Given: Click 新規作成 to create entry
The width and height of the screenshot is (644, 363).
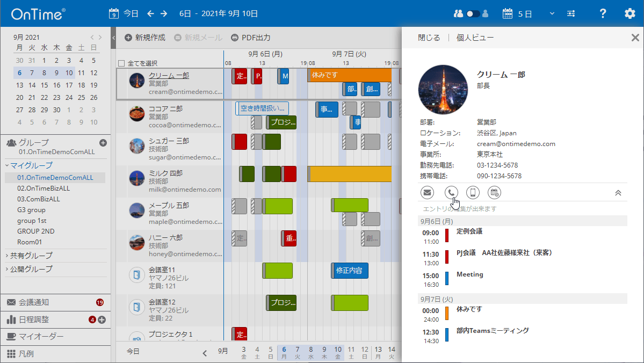Looking at the screenshot, I should tap(145, 38).
